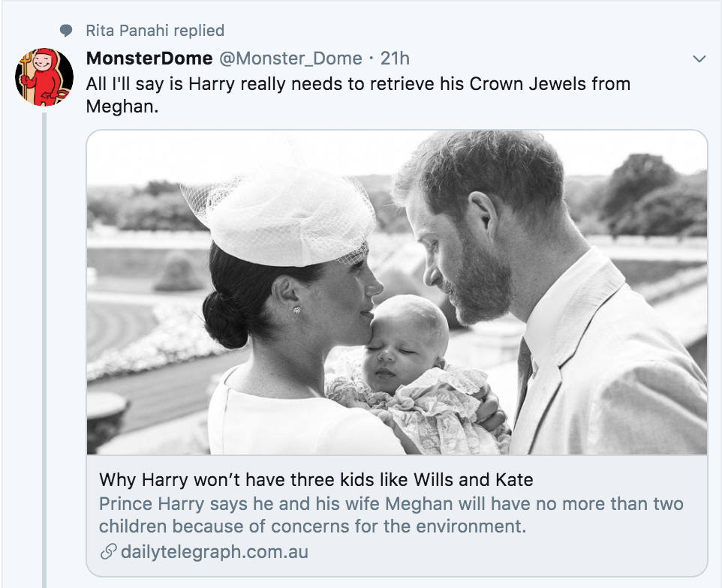
Task: Expand the tweet options chevron
Action: pos(699,58)
